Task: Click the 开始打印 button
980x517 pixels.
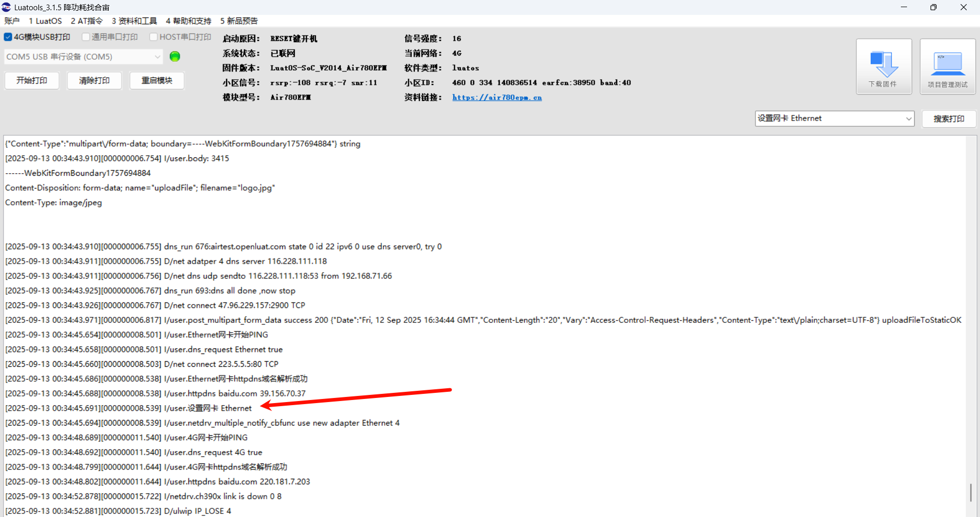Action: point(32,81)
